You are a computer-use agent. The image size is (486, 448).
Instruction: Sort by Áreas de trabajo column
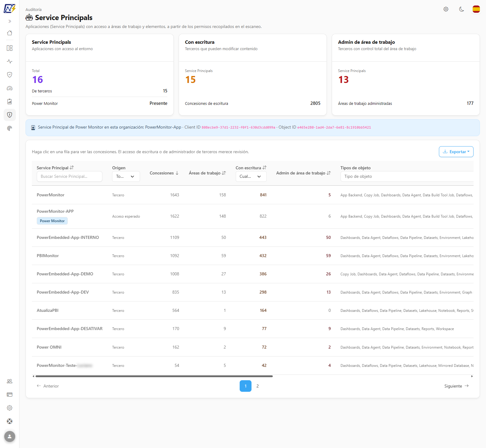(207, 173)
